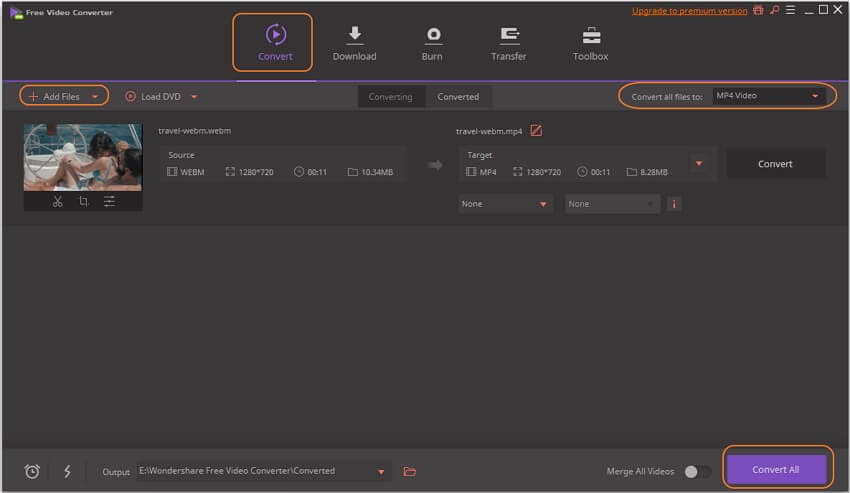Switch to the Converting tab
Screen dimensions: 850x493
pyautogui.click(x=390, y=97)
